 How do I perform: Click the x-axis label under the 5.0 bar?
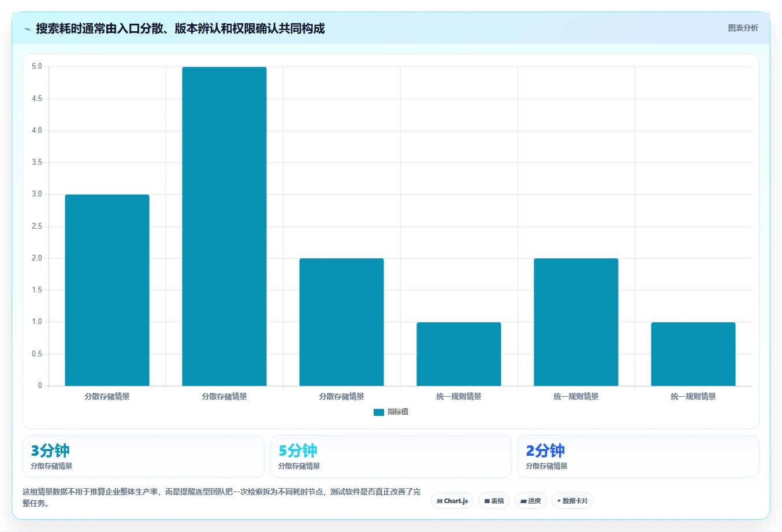[x=224, y=396]
